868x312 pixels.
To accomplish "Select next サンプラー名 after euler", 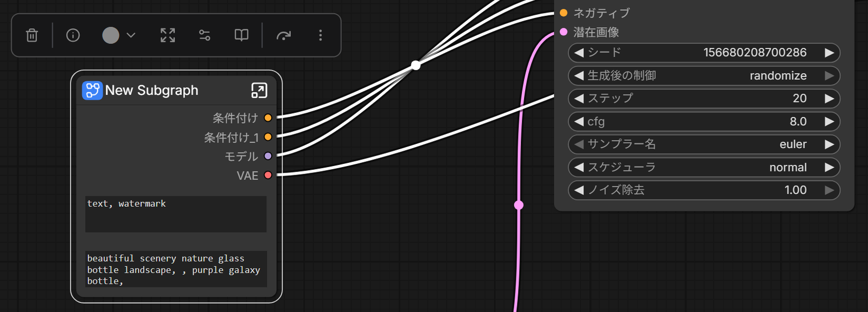I will [829, 144].
